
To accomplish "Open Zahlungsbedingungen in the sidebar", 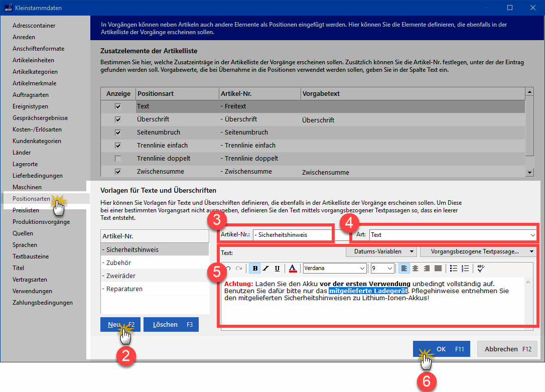I will 42,303.
